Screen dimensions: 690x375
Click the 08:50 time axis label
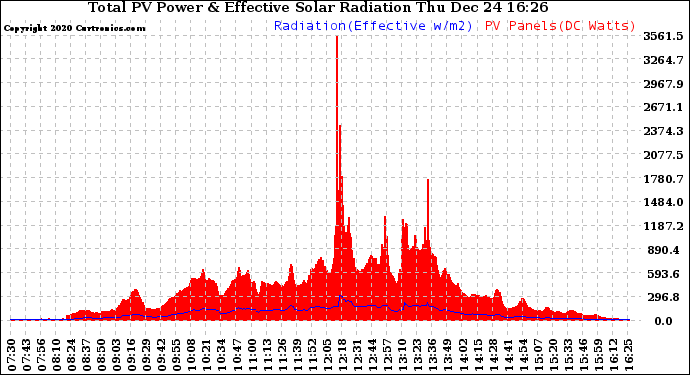102,355
